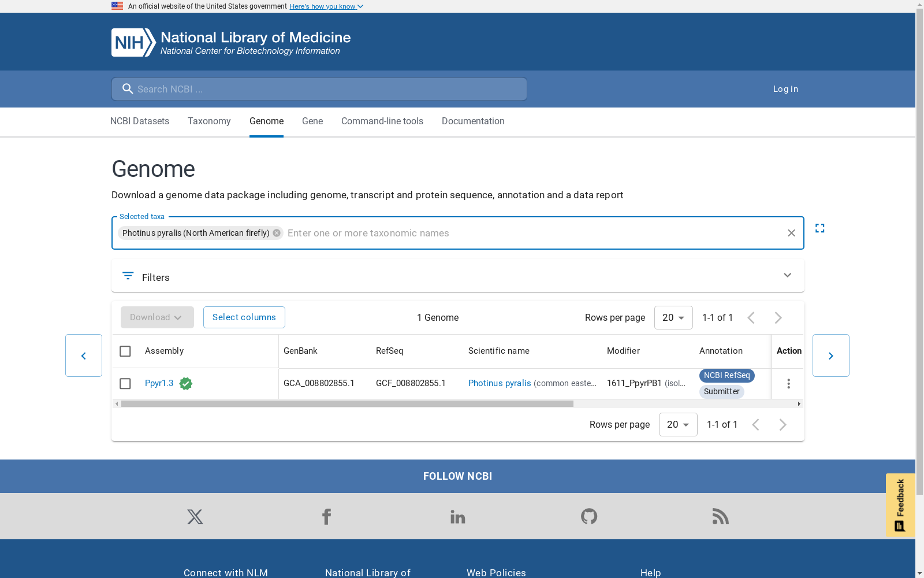Open bottom Rows per page dropdown
Viewport: 924px width, 578px height.
pyautogui.click(x=678, y=425)
